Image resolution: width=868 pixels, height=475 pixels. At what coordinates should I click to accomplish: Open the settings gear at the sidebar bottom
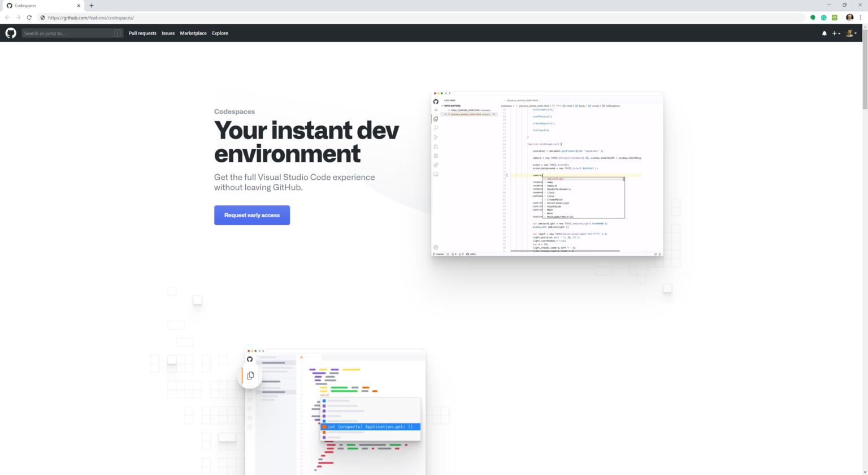click(435, 247)
